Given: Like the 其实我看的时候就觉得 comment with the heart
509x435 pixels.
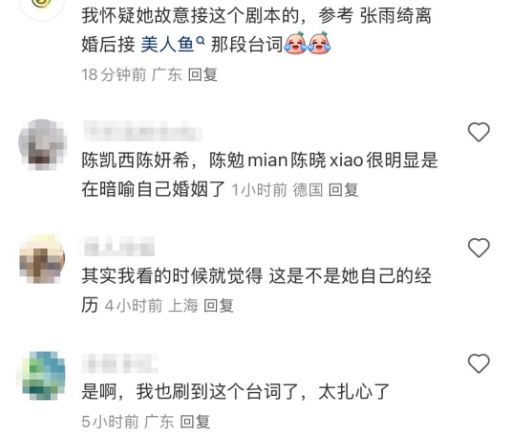Looking at the screenshot, I should point(479,248).
